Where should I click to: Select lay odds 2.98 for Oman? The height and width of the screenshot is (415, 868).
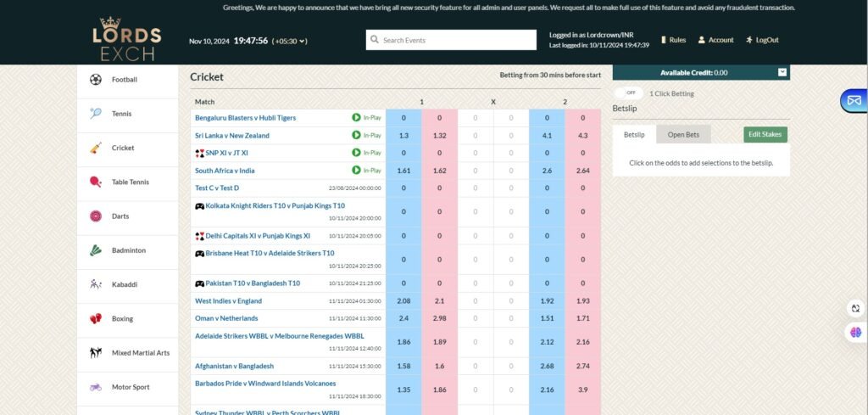(440, 318)
